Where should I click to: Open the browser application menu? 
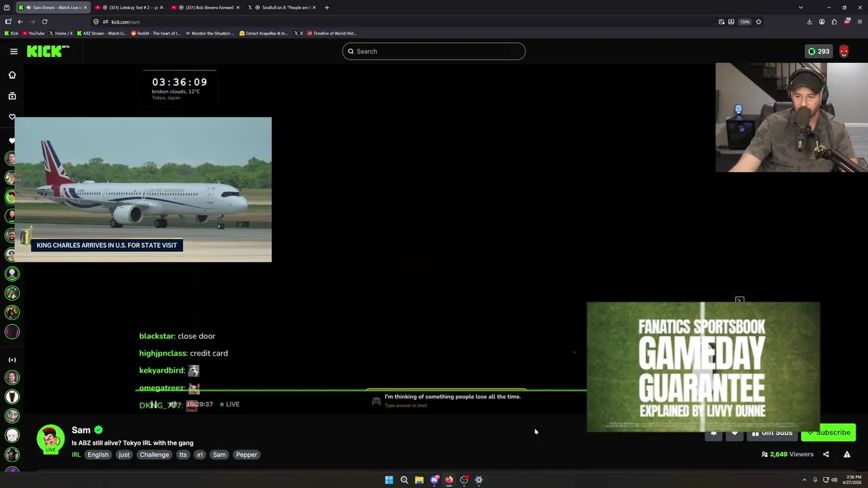tap(859, 22)
